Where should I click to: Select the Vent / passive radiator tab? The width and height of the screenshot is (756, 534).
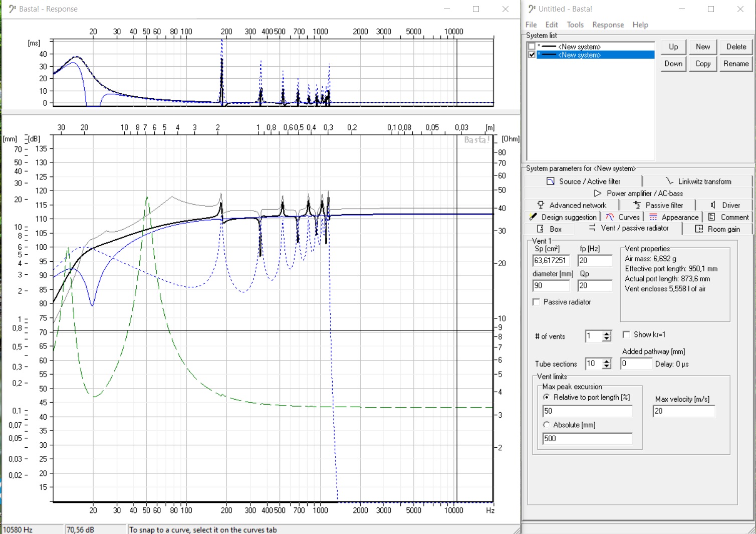click(x=628, y=228)
